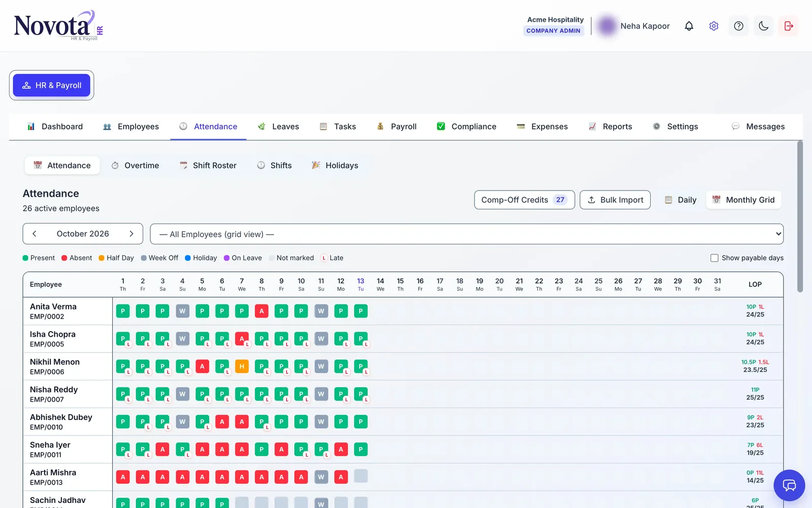
Task: Go to next month arrow
Action: [x=131, y=234]
